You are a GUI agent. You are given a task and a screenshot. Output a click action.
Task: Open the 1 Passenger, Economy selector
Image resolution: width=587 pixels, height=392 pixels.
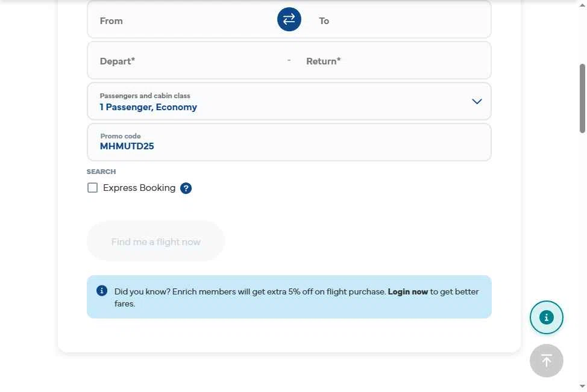click(x=289, y=101)
